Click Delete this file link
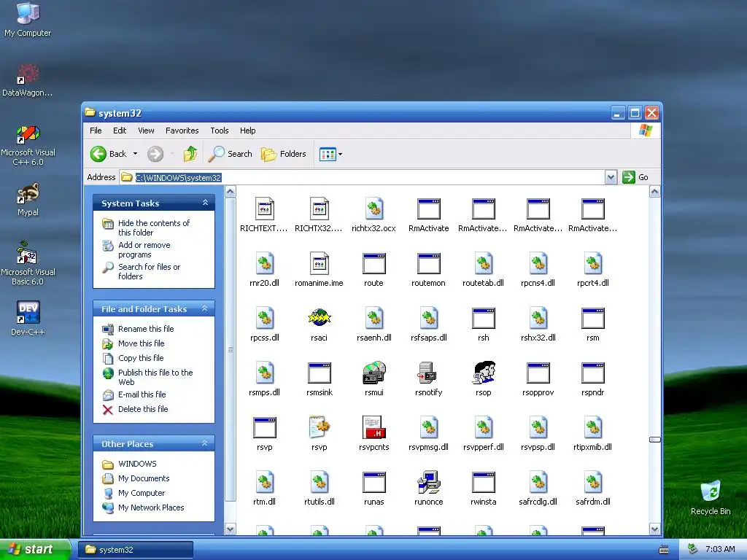747x560 pixels. [x=143, y=409]
